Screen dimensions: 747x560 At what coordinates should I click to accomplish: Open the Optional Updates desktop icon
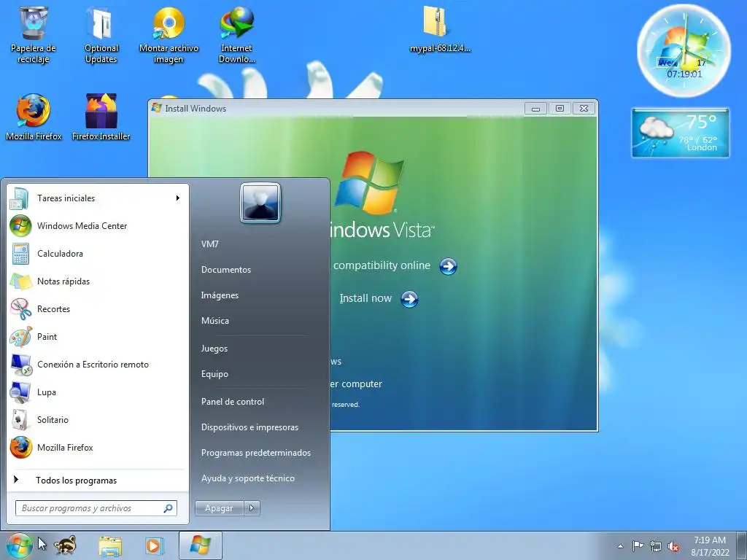coord(101,34)
